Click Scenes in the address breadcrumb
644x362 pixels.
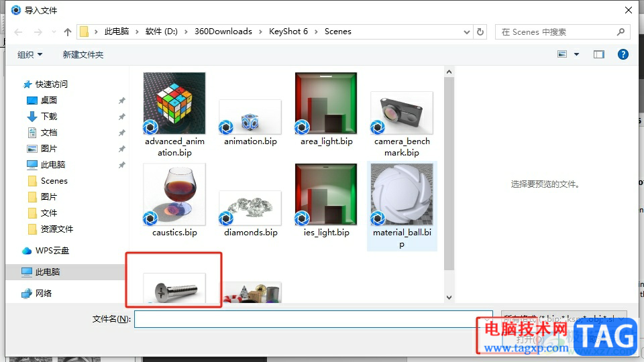337,32
